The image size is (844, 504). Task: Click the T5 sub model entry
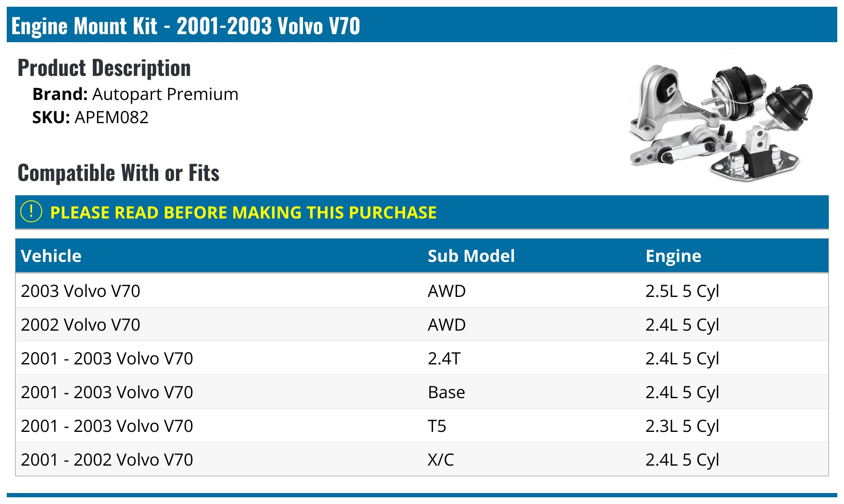437,426
